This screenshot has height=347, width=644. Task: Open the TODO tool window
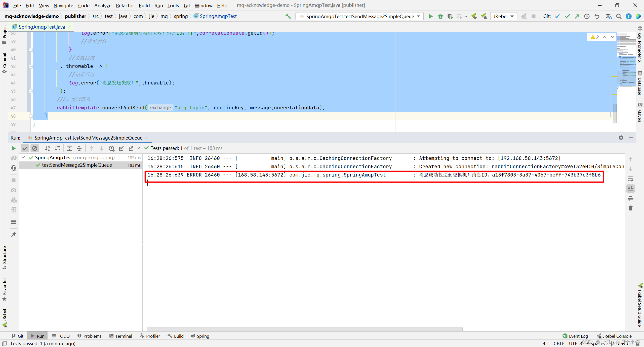pos(61,336)
